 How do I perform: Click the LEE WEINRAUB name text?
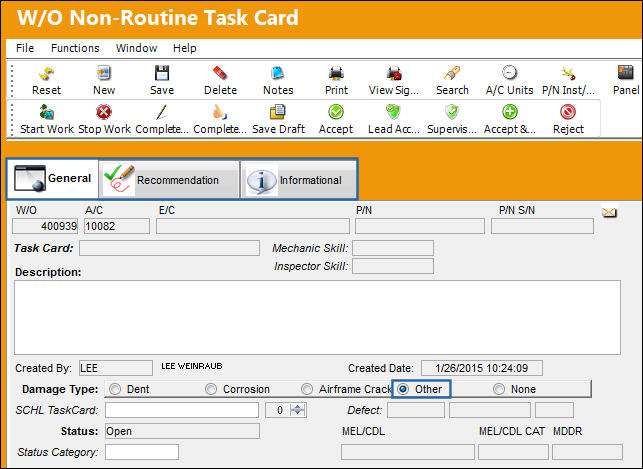pos(192,366)
